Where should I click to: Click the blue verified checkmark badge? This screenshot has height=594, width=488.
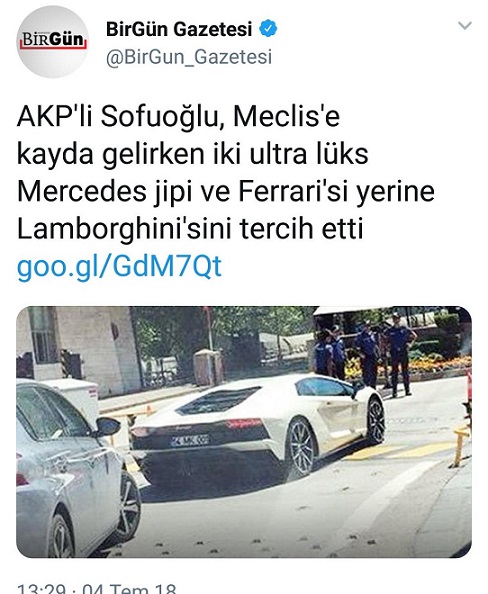point(268,29)
